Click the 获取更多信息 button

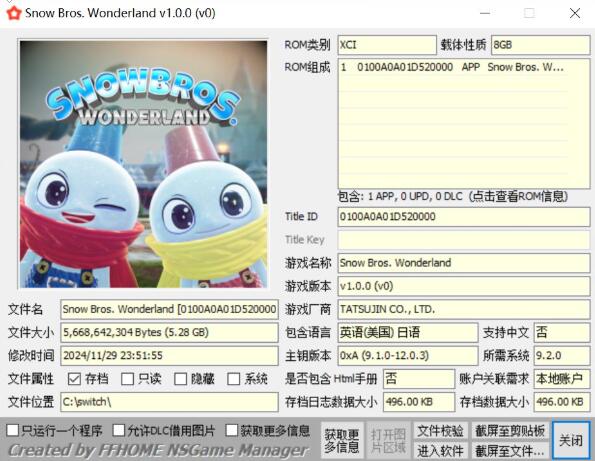342,441
